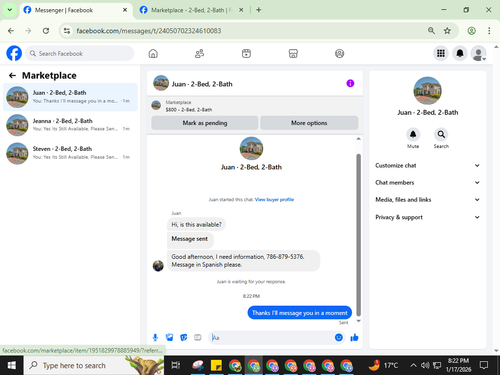Open the volume icon in system tray
The height and width of the screenshot is (375, 500).
[425, 365]
